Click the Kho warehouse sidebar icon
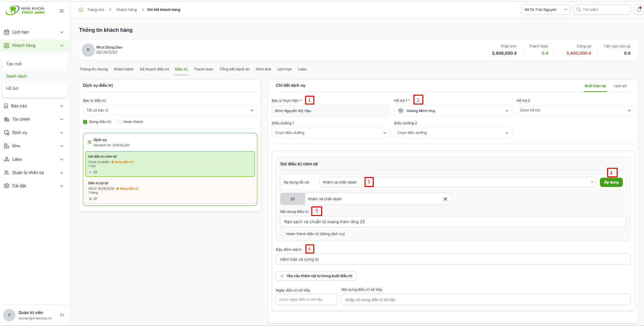 click(x=6, y=146)
